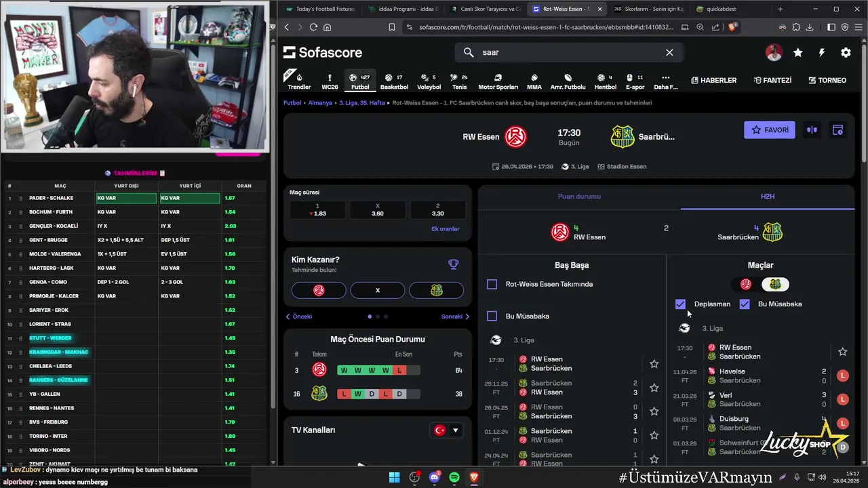Click the 1.83 home odds
868x488 pixels.
[x=317, y=210]
